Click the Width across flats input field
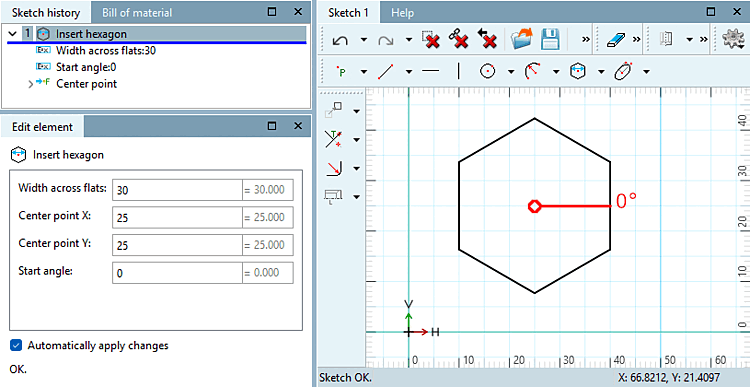This screenshot has height=387, width=750. (x=177, y=190)
